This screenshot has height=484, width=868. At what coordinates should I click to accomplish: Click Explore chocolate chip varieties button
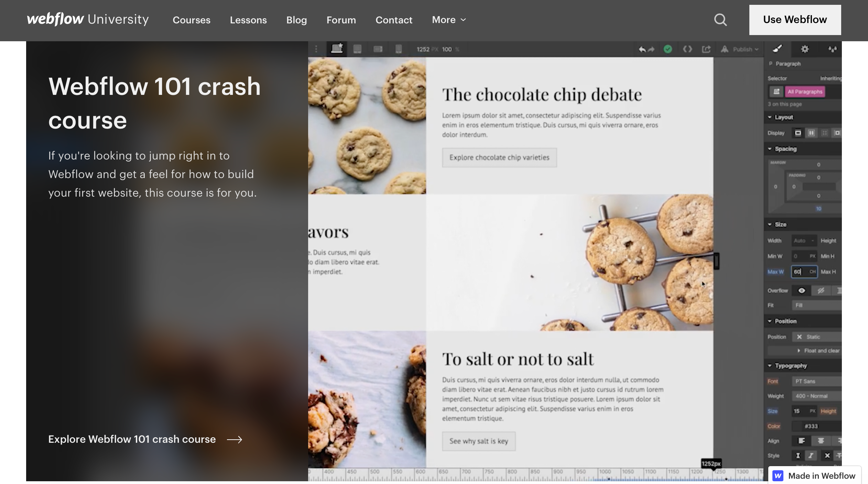(x=499, y=157)
